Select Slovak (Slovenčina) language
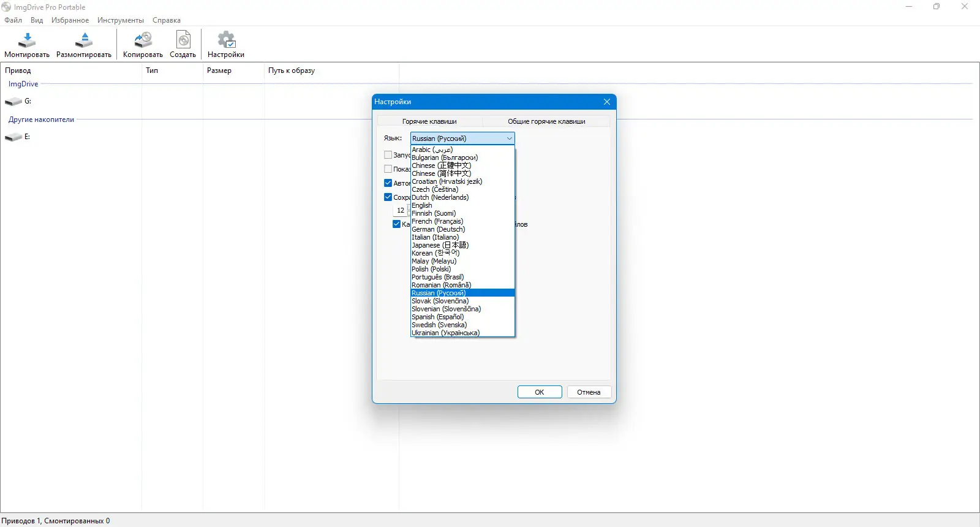 coord(462,301)
